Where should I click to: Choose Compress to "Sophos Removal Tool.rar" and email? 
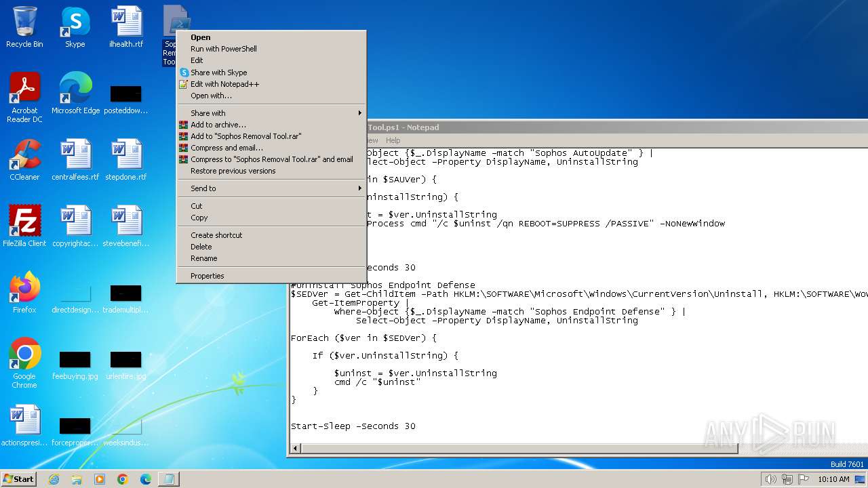[271, 159]
